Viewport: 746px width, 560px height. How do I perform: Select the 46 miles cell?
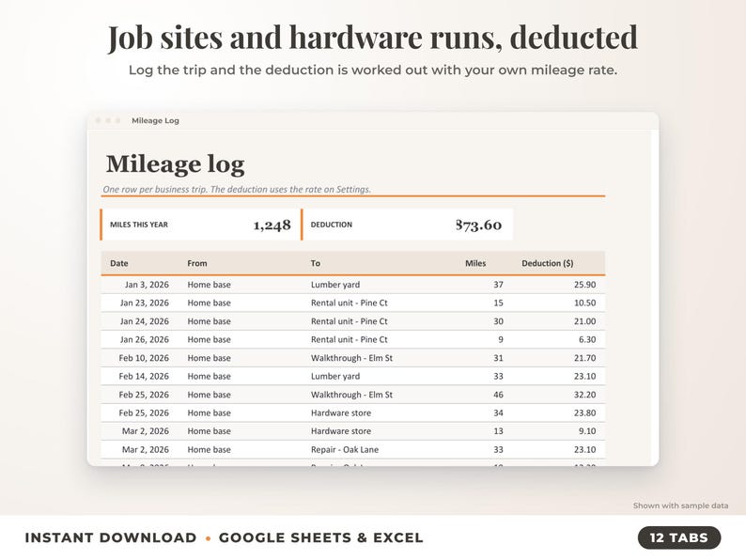point(498,395)
